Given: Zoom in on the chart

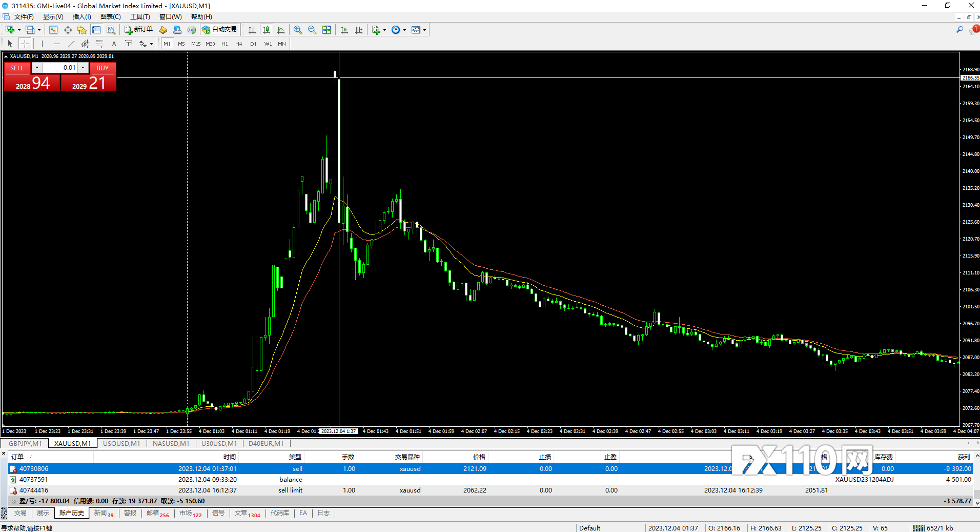Looking at the screenshot, I should point(298,30).
